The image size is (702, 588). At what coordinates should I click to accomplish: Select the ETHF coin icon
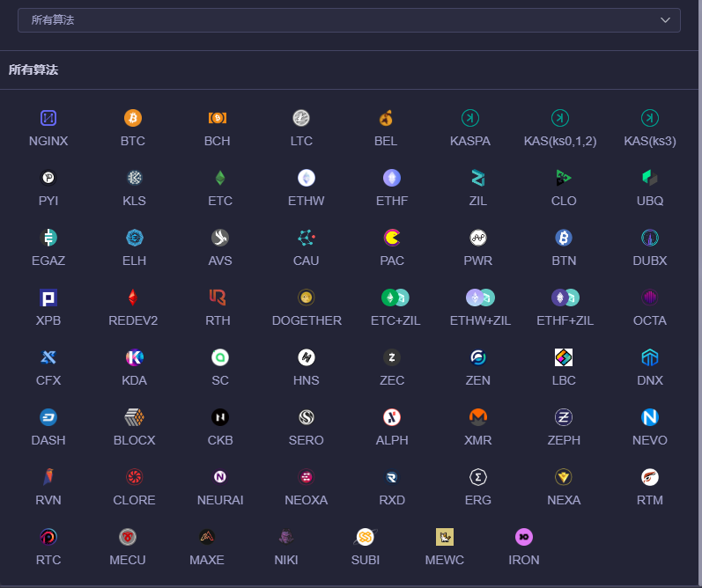tap(392, 178)
